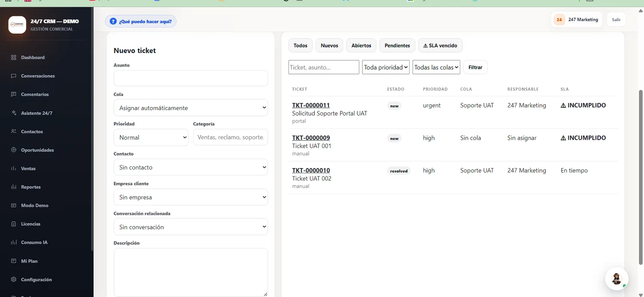Image resolution: width=644 pixels, height=297 pixels.
Task: Click the question mark help icon
Action: coord(113,21)
